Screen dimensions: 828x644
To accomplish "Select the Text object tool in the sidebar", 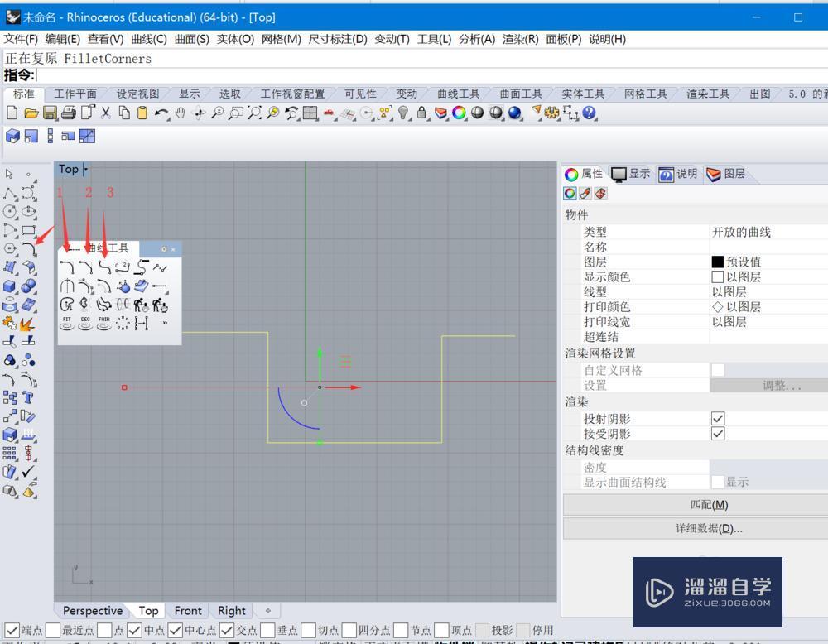I will (x=28, y=397).
